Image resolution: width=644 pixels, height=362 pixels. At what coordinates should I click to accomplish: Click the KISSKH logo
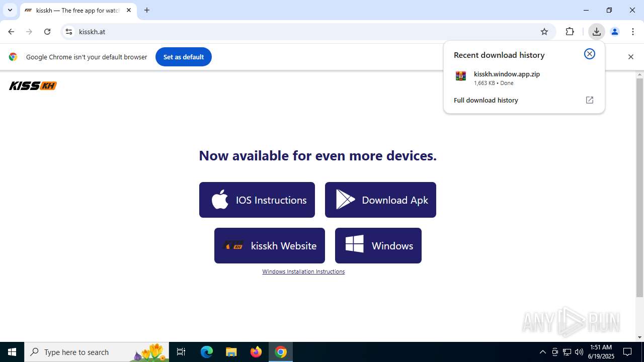(33, 86)
